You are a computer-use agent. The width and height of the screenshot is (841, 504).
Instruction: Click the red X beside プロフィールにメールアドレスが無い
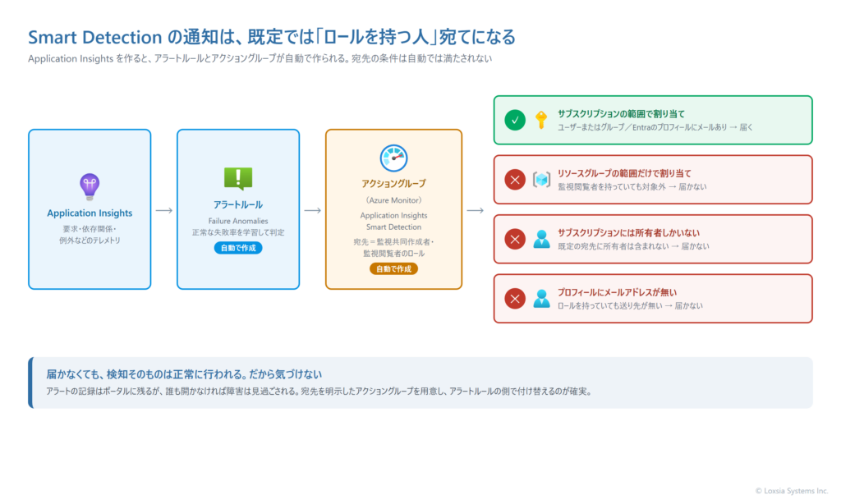515,299
